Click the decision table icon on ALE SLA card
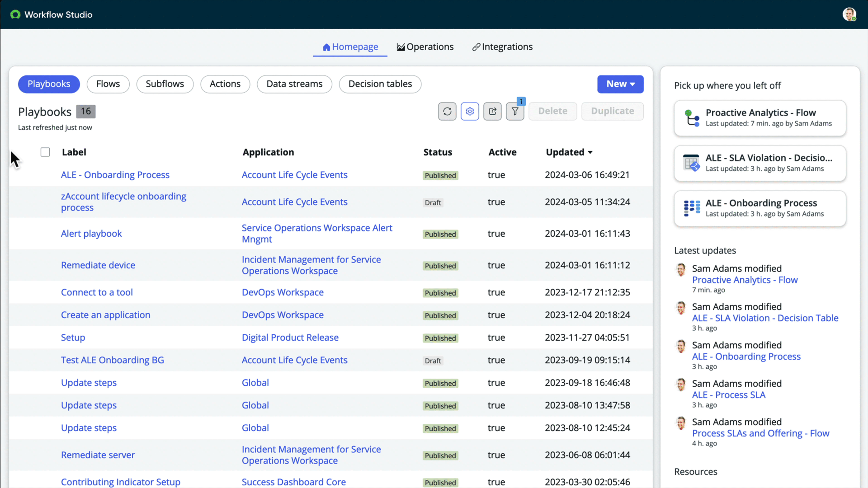Image resolution: width=868 pixels, height=488 pixels. [692, 163]
